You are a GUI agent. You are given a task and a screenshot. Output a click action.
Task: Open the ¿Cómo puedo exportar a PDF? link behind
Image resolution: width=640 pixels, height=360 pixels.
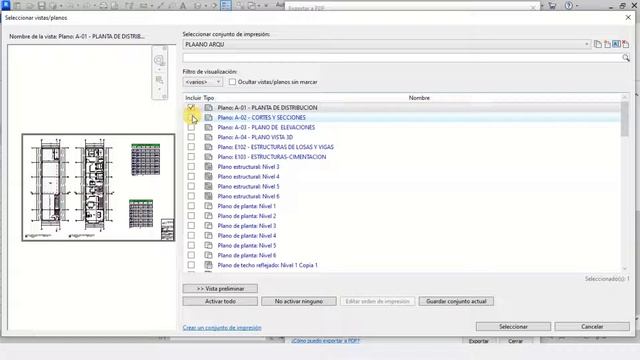[x=325, y=340]
